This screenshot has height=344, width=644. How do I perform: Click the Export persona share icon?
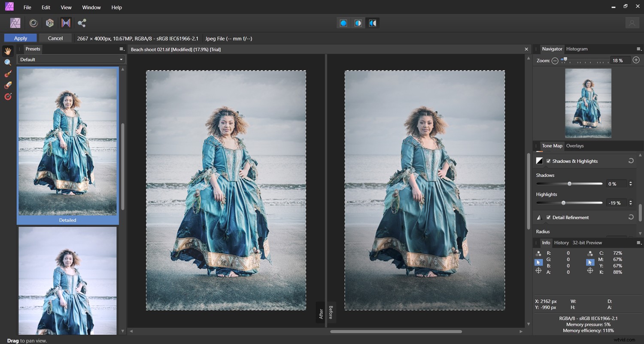tap(82, 23)
